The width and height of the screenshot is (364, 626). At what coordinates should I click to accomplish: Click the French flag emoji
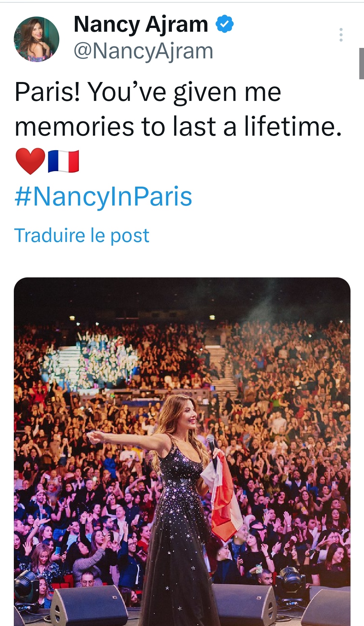[x=63, y=161]
